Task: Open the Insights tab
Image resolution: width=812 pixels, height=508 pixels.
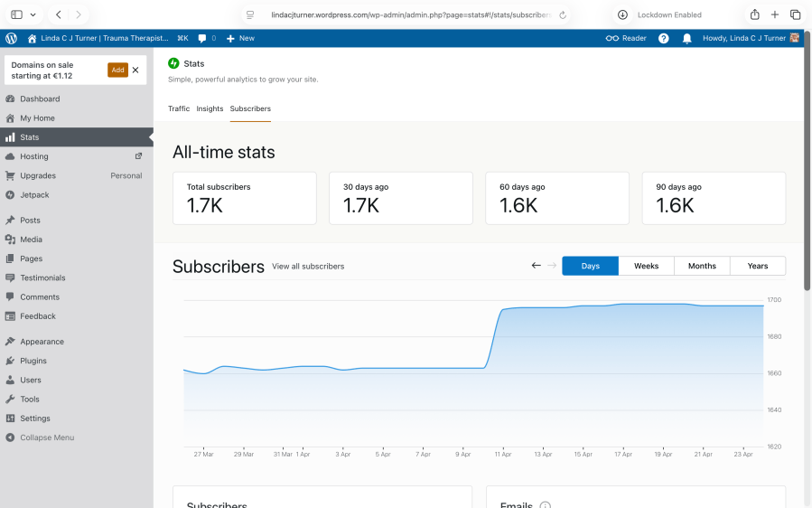Action: pyautogui.click(x=210, y=108)
